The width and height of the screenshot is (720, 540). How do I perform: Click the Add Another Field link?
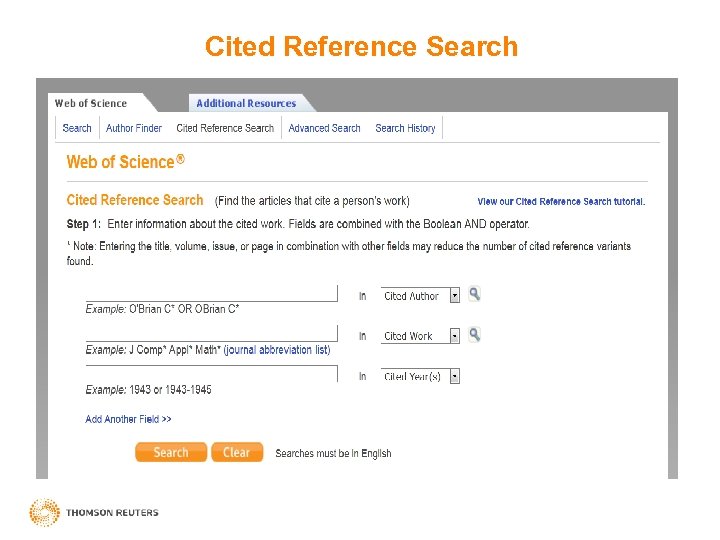[128, 419]
